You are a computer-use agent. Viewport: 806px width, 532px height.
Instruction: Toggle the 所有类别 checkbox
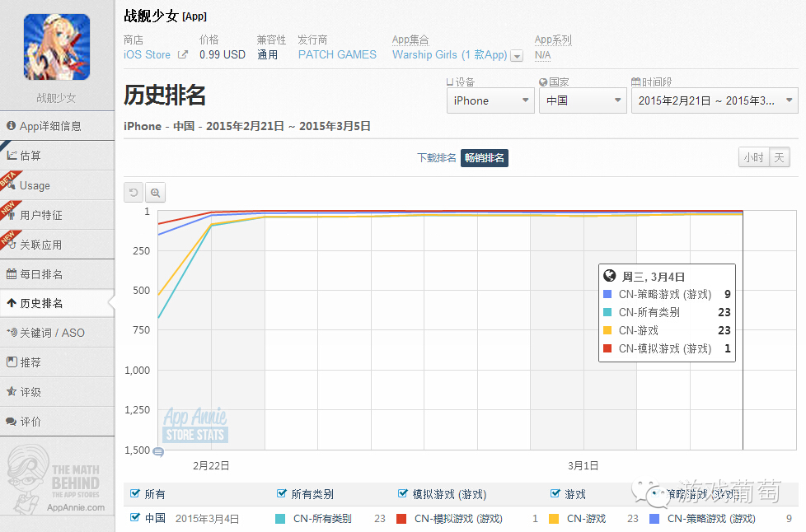(282, 493)
